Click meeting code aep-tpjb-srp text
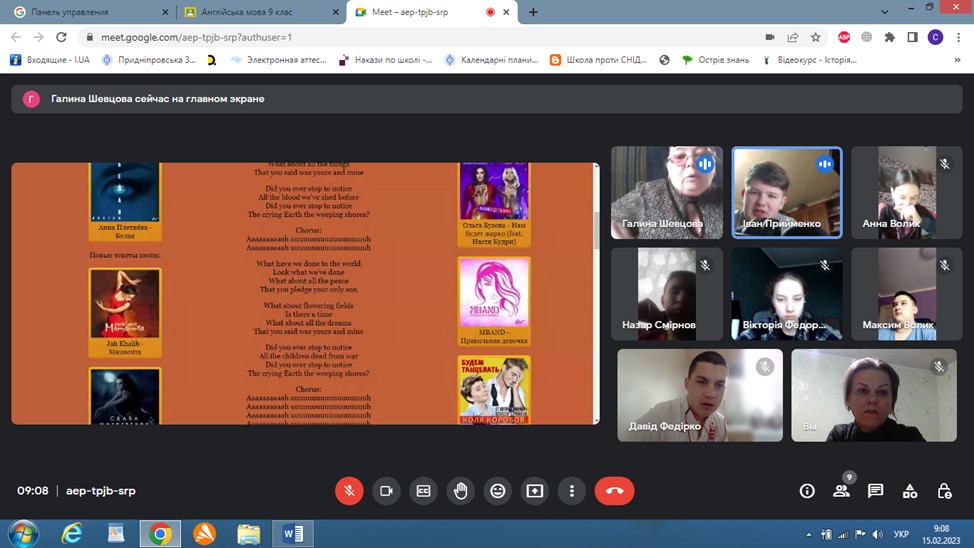Image resolution: width=974 pixels, height=548 pixels. (101, 491)
